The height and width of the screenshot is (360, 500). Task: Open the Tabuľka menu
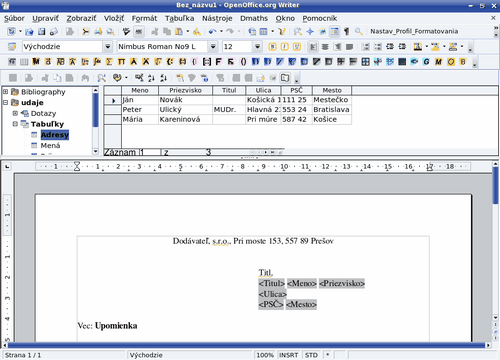[179, 18]
